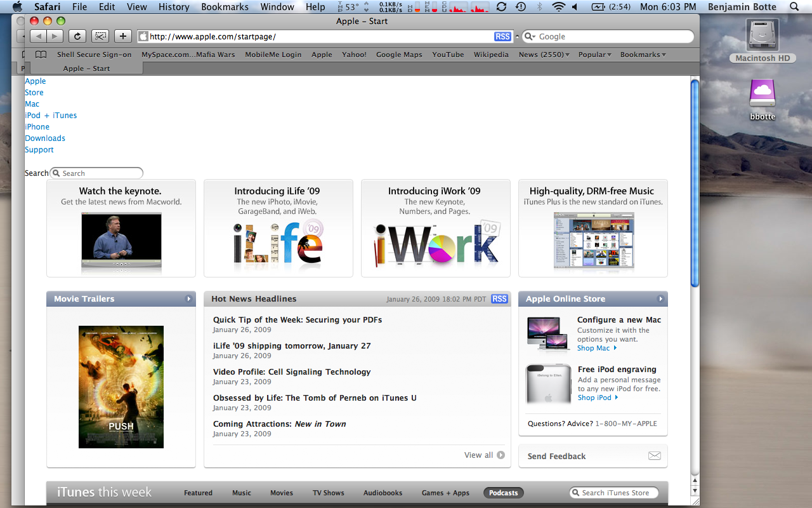This screenshot has height=508, width=812.
Task: Click the Time Machine menu bar icon
Action: (521, 7)
